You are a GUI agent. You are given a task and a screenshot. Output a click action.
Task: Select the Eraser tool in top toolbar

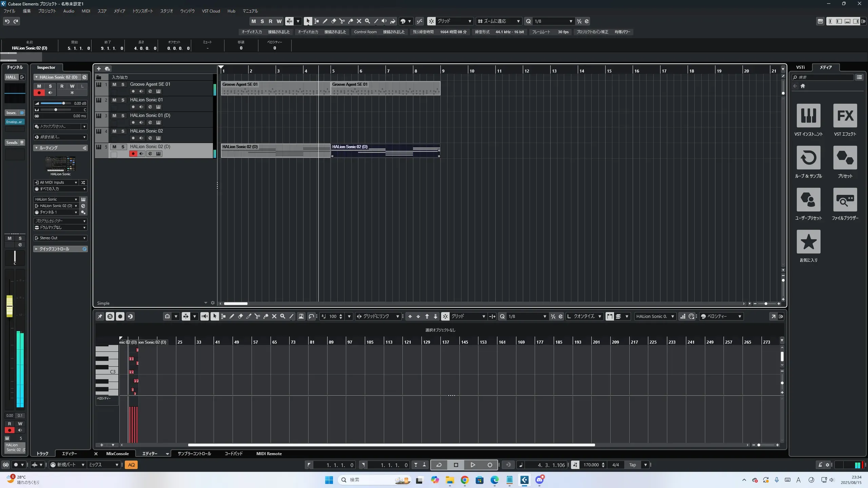tap(333, 21)
